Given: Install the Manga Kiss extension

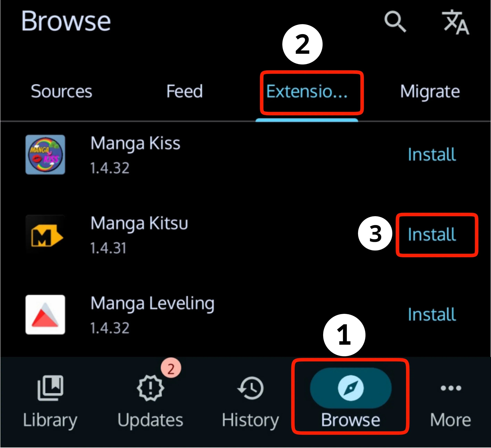Looking at the screenshot, I should pos(432,154).
